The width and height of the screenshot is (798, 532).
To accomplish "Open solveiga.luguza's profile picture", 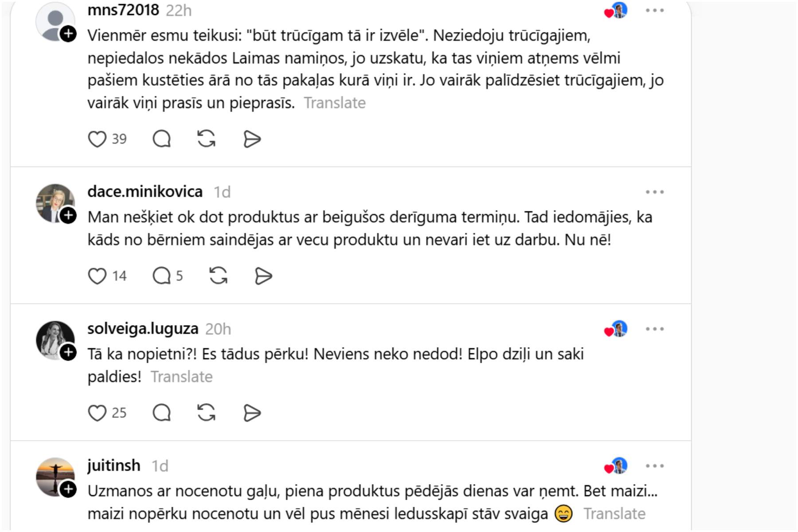I will pos(53,338).
